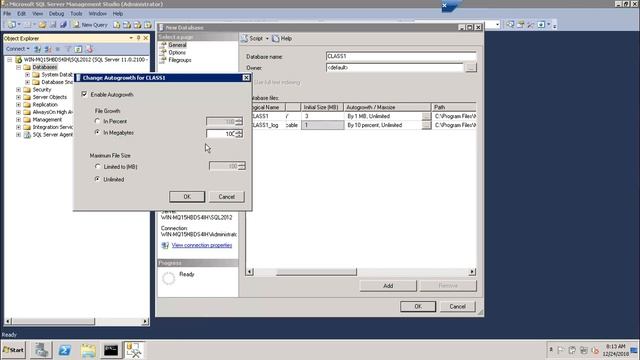Click the Start button

click(x=13, y=350)
